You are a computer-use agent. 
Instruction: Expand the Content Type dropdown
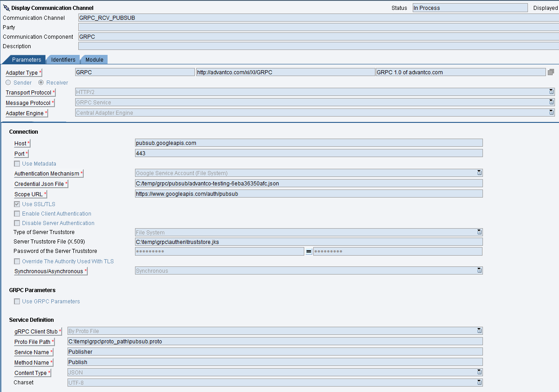[x=479, y=372]
